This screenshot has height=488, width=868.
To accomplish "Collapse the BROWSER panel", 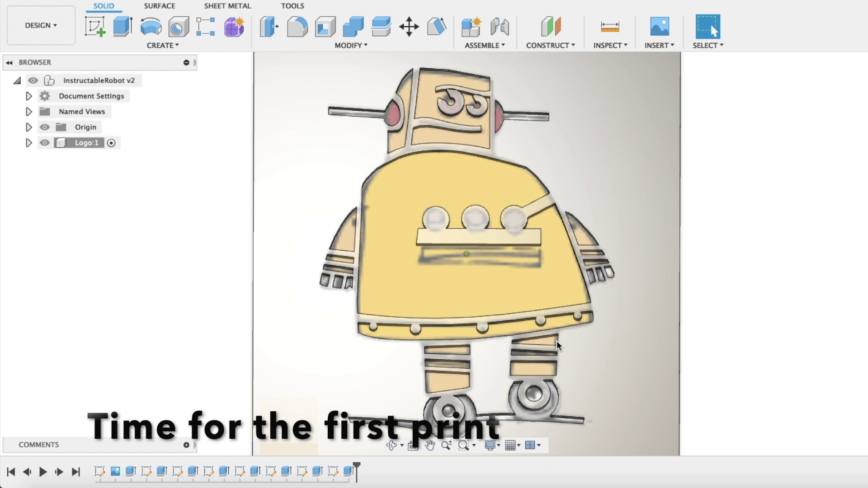I will pyautogui.click(x=9, y=62).
